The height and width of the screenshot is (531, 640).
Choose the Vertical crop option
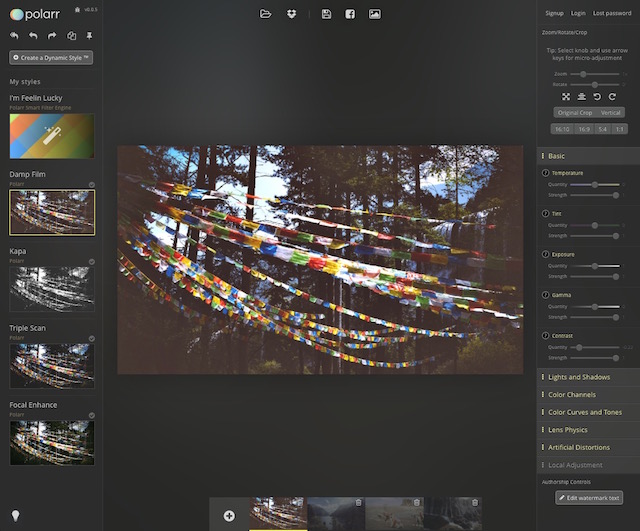click(x=610, y=113)
